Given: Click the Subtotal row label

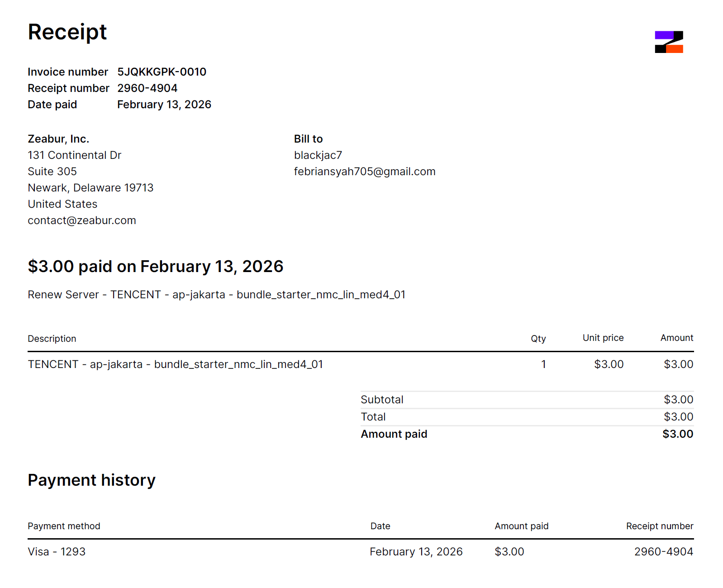Looking at the screenshot, I should point(382,400).
